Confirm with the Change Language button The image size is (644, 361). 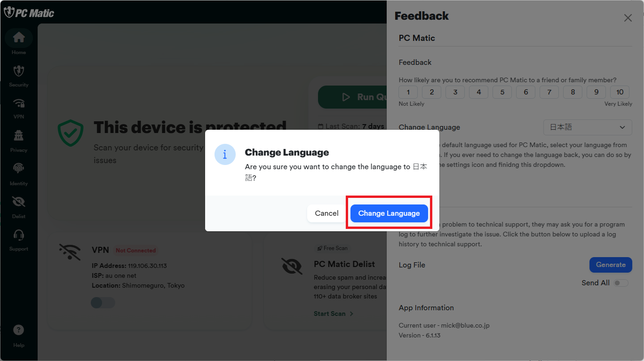[x=389, y=213]
